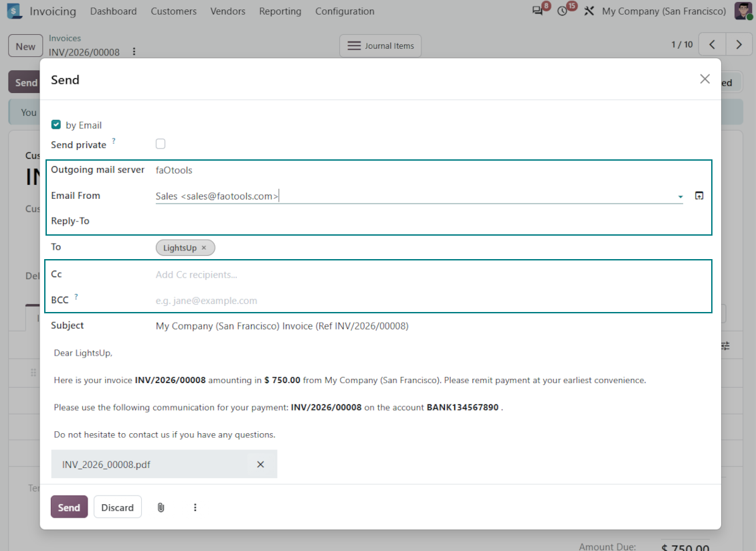Uncheck the by Email checkbox

(56, 125)
